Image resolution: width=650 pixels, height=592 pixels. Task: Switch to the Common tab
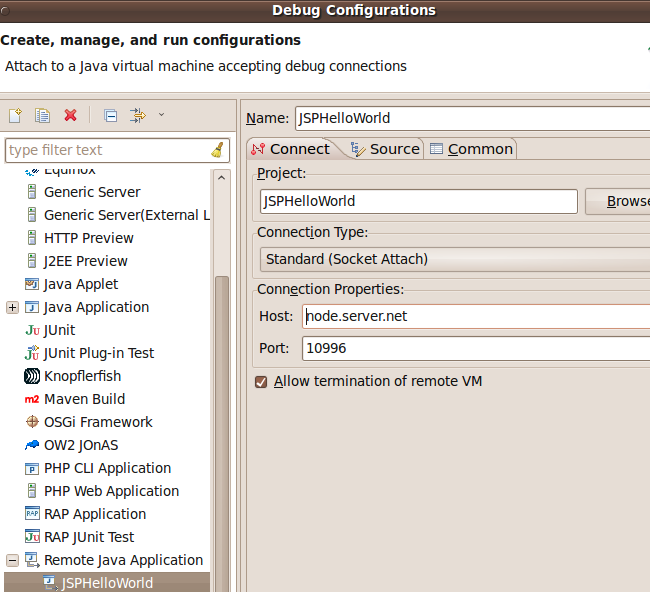click(472, 149)
